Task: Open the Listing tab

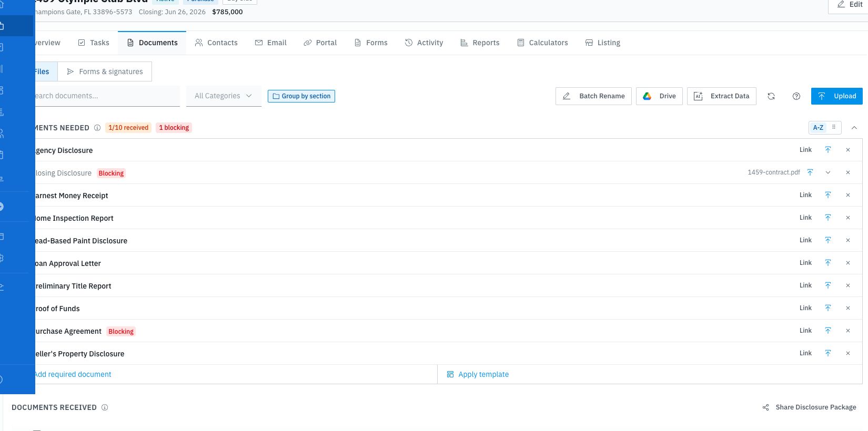Action: [x=603, y=43]
